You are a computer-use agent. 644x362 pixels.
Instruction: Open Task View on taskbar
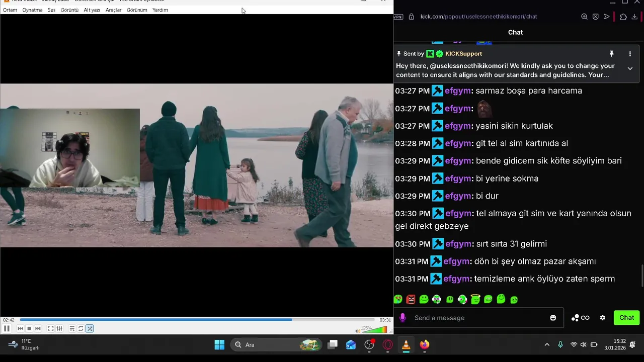tap(333, 345)
